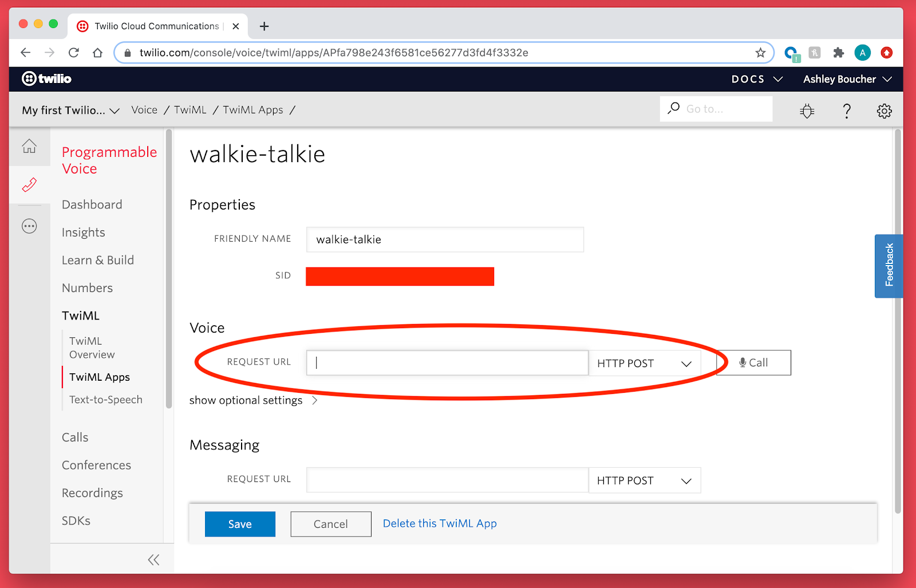Open Conferences in the sidebar

click(96, 465)
